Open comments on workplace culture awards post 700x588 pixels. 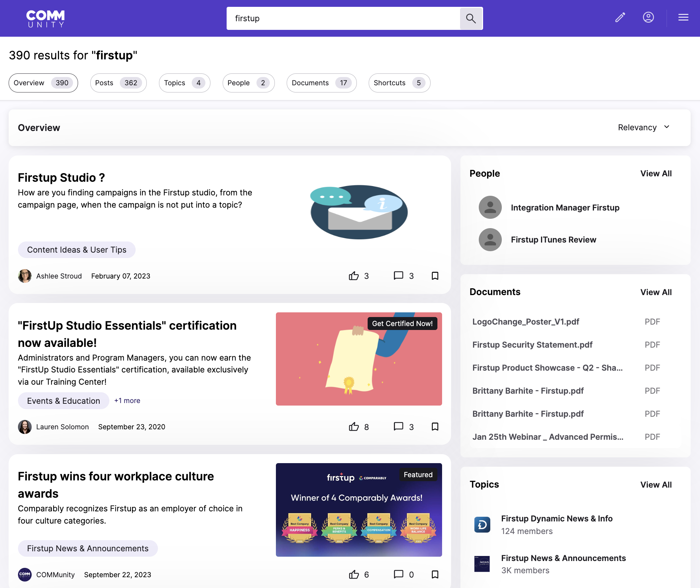tap(399, 574)
